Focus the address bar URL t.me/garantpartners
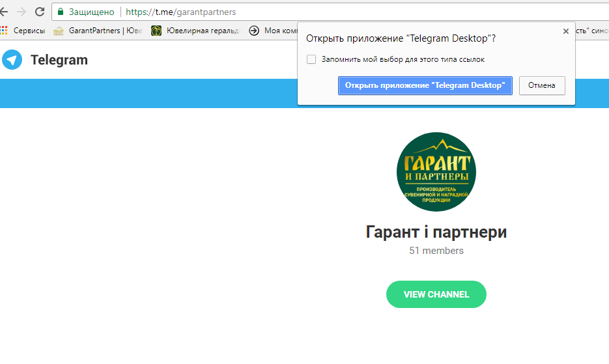 pos(180,12)
